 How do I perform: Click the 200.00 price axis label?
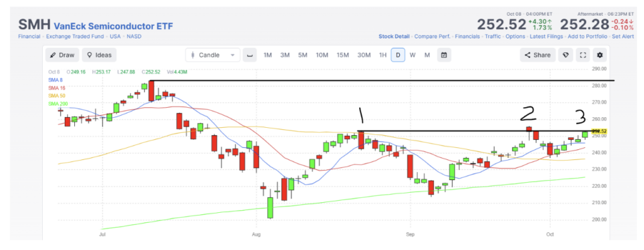tap(599, 219)
